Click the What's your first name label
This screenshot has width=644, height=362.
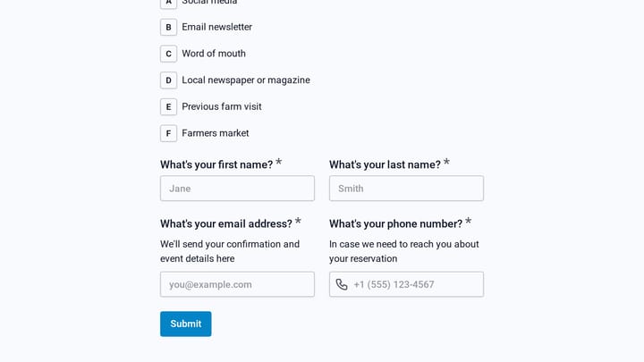coord(216,164)
